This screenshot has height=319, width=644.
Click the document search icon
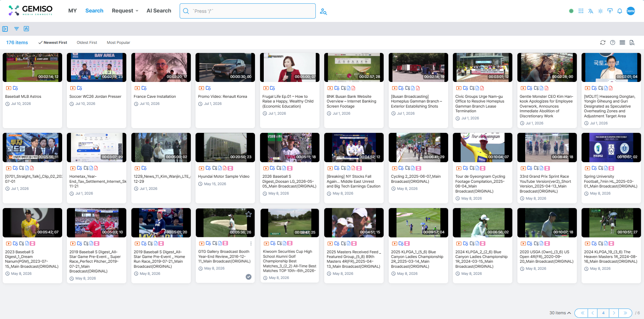[x=632, y=42]
